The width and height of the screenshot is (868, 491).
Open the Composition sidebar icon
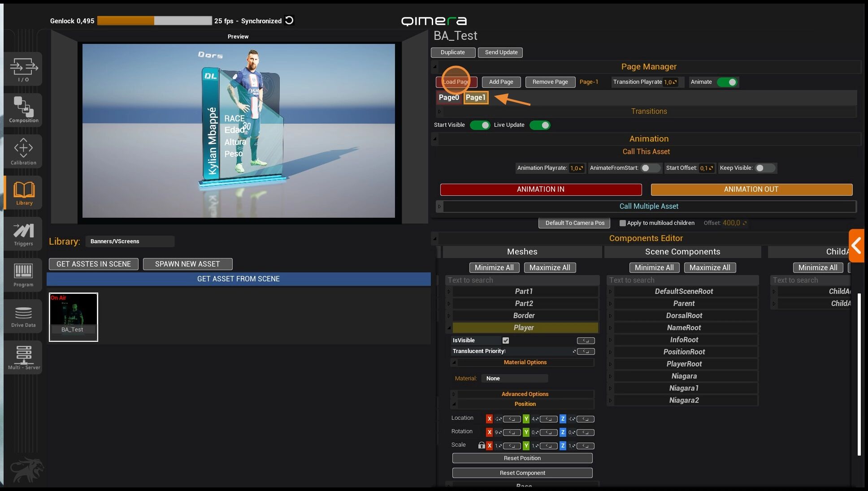coord(23,110)
